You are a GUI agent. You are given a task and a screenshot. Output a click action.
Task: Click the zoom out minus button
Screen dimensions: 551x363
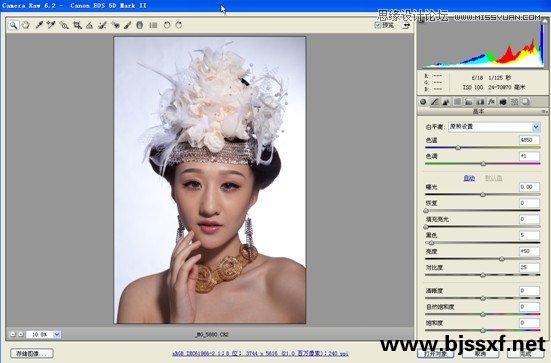[x=13, y=334]
